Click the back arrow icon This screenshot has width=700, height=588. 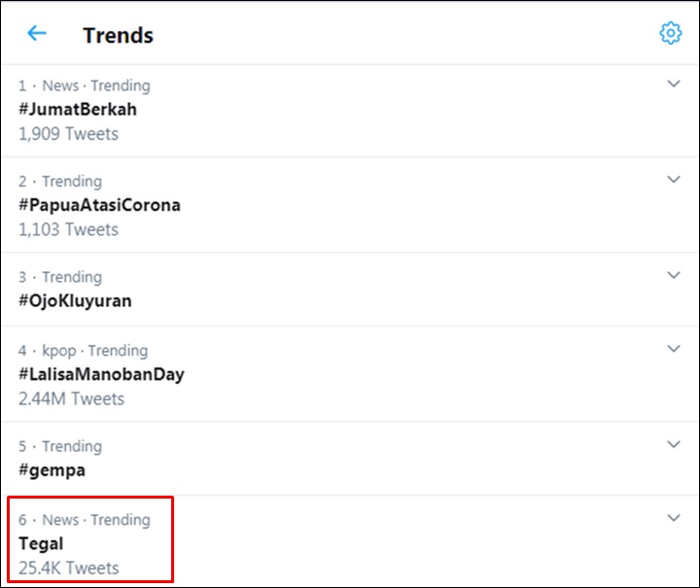pyautogui.click(x=37, y=33)
